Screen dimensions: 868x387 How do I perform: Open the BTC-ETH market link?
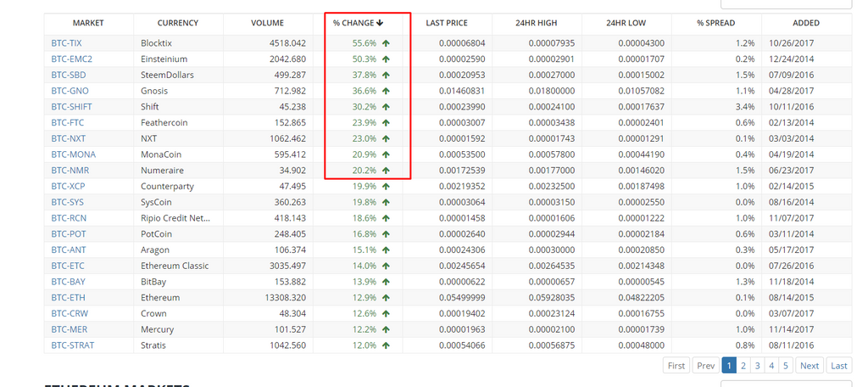point(68,297)
